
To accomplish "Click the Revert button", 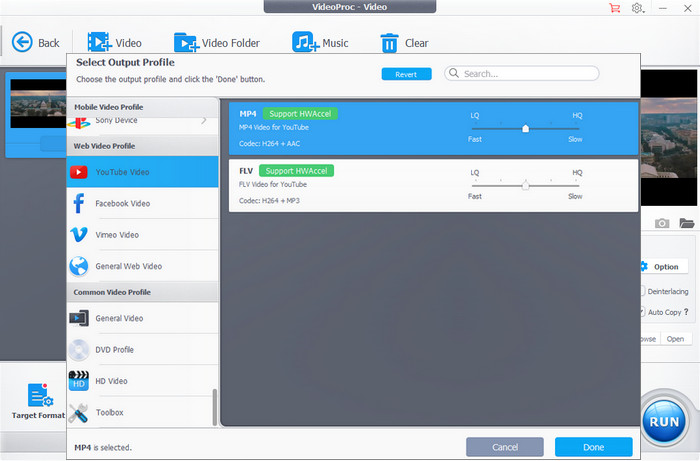I will pyautogui.click(x=406, y=74).
